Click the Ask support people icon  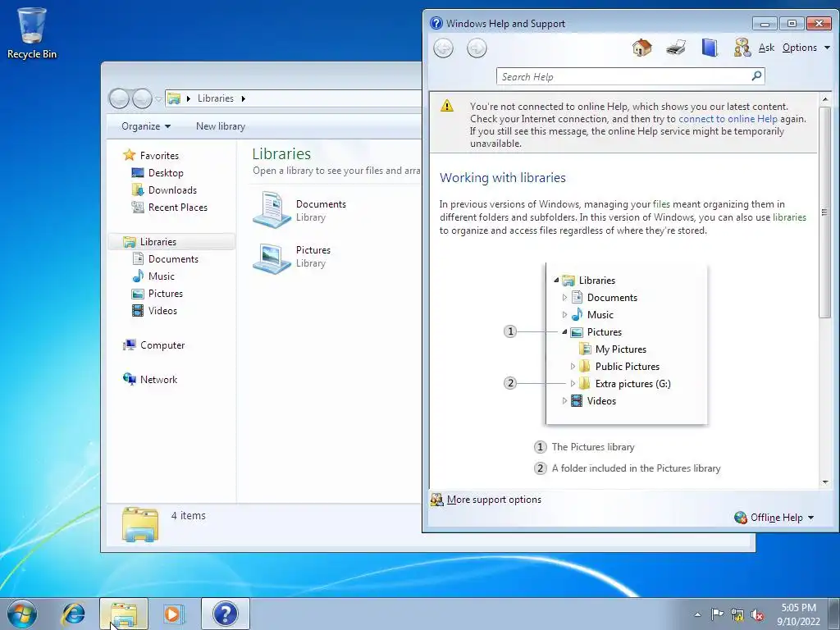click(742, 48)
